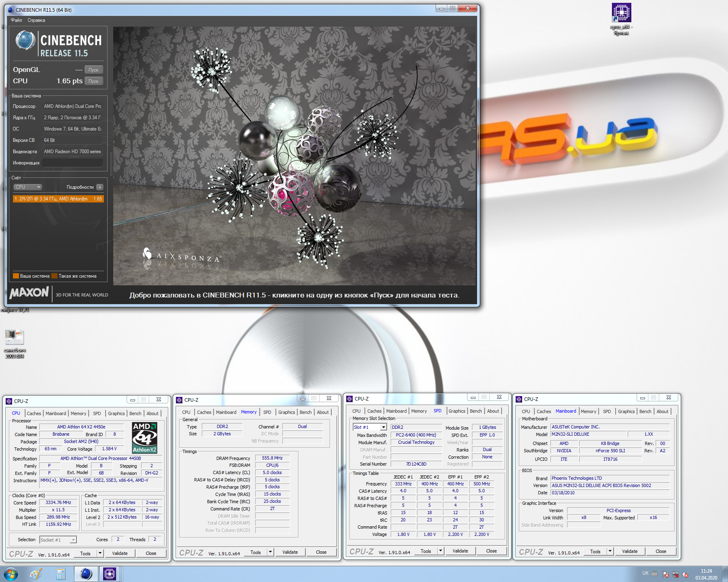Toggle Ваша система legend swatch
Image resolution: width=728 pixels, height=582 pixels.
[x=16, y=276]
